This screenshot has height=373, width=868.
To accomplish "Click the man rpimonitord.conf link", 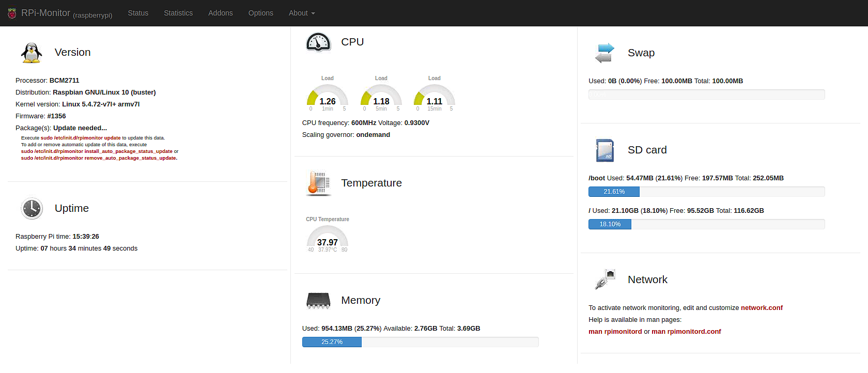I will pyautogui.click(x=686, y=332).
